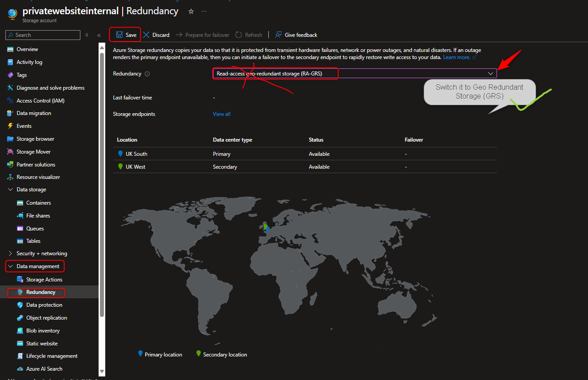Open the Redundancy dropdown showing RA-GRS
Viewport: 588px width, 380px height.
point(490,73)
